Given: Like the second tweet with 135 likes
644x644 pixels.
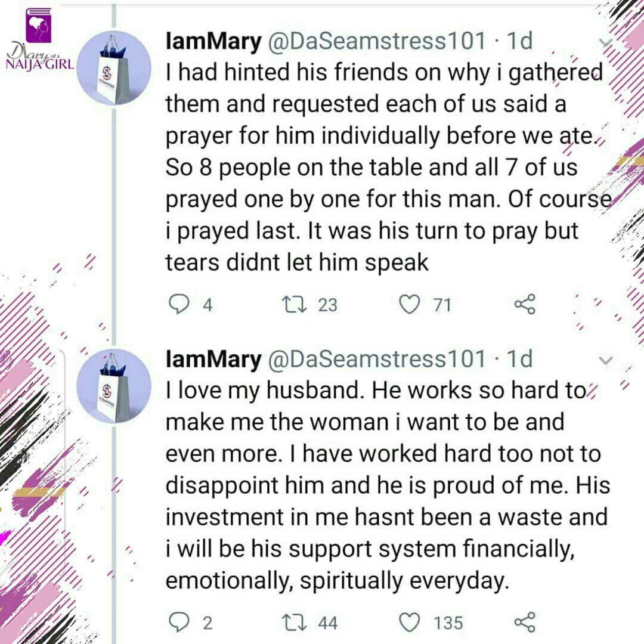Looking at the screenshot, I should tap(410, 622).
